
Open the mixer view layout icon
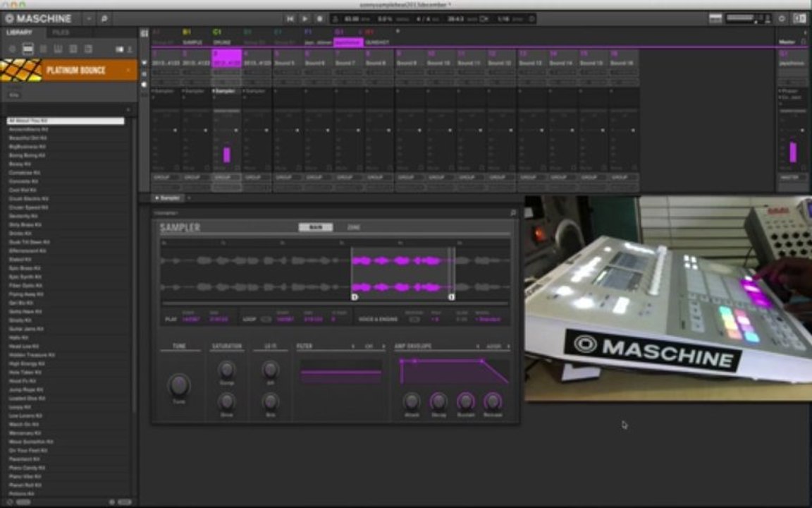pyautogui.click(x=715, y=18)
